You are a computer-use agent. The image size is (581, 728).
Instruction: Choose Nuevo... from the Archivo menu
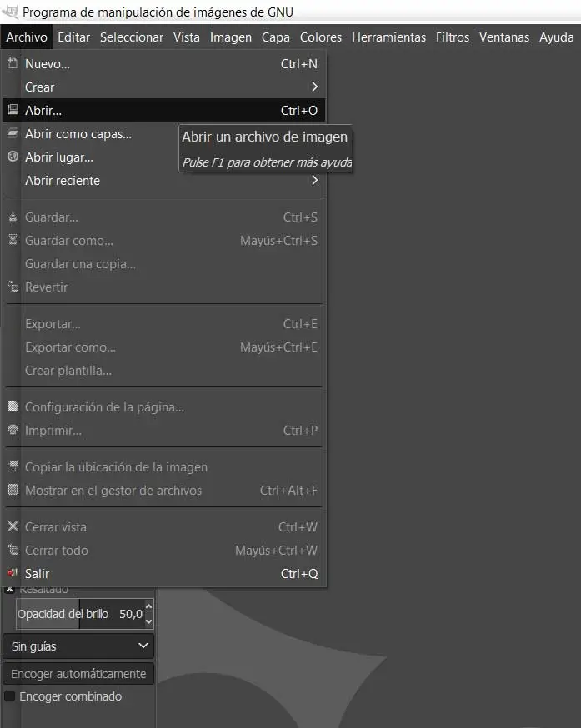pyautogui.click(x=163, y=63)
